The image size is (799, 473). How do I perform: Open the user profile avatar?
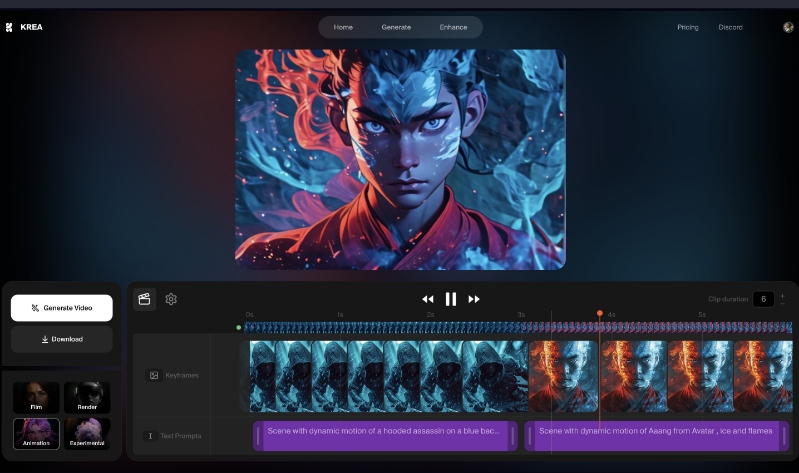[x=788, y=27]
